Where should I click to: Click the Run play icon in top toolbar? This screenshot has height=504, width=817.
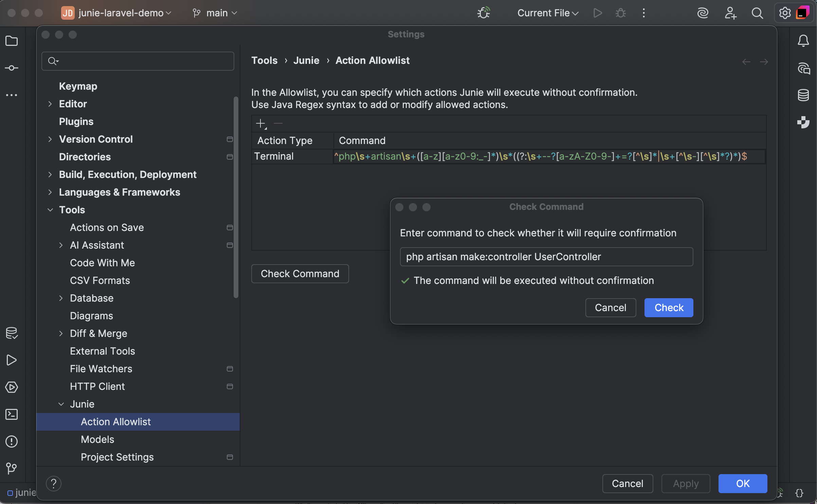(598, 13)
